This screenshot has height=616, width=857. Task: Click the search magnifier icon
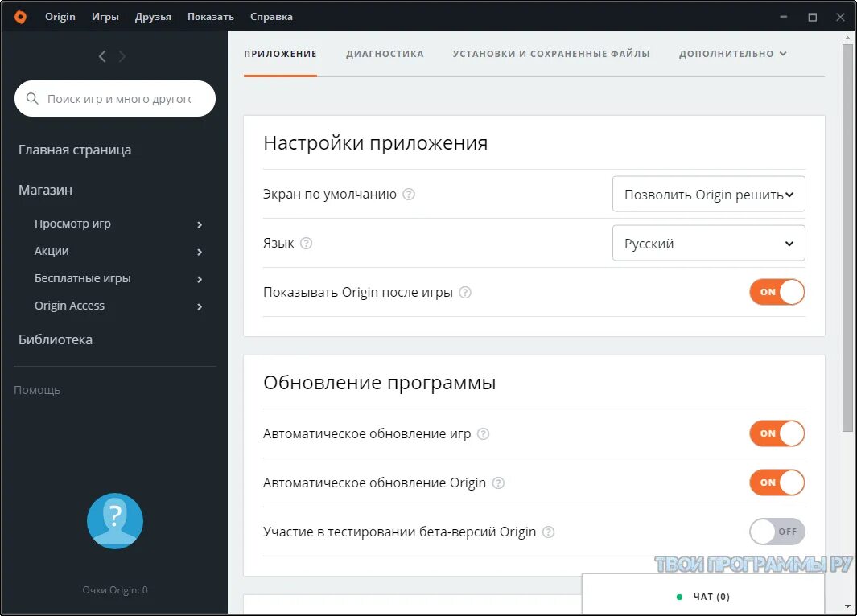pos(32,99)
